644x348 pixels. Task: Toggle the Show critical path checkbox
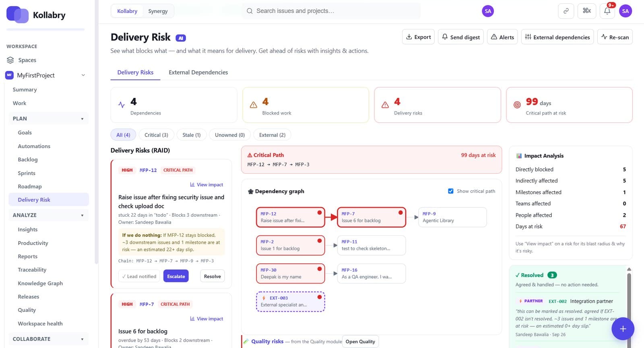point(451,191)
